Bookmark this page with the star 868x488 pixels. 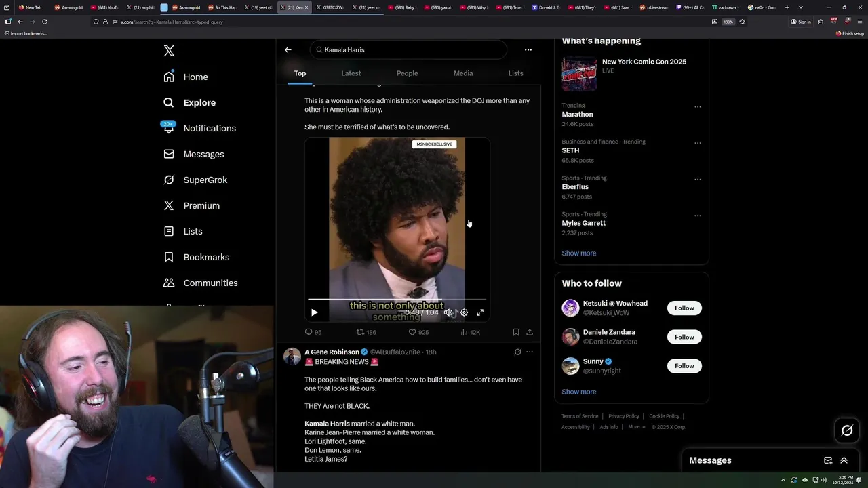pyautogui.click(x=742, y=22)
